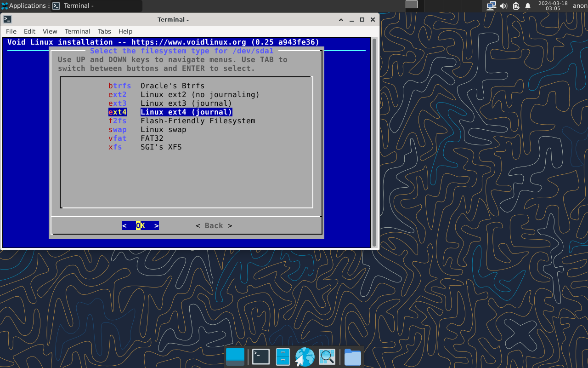Screen dimensions: 588x368
Task: Maximize the Terminal window
Action: (362, 19)
